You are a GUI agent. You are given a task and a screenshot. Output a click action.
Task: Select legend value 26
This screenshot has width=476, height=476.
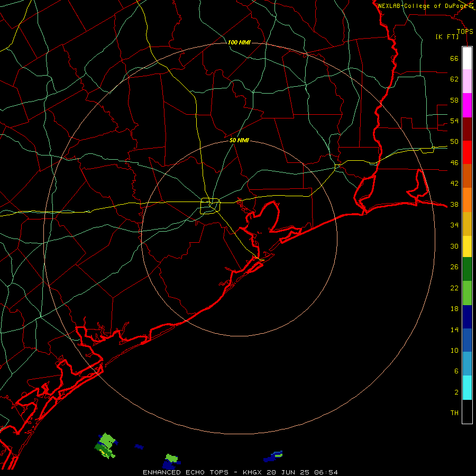tap(454, 267)
